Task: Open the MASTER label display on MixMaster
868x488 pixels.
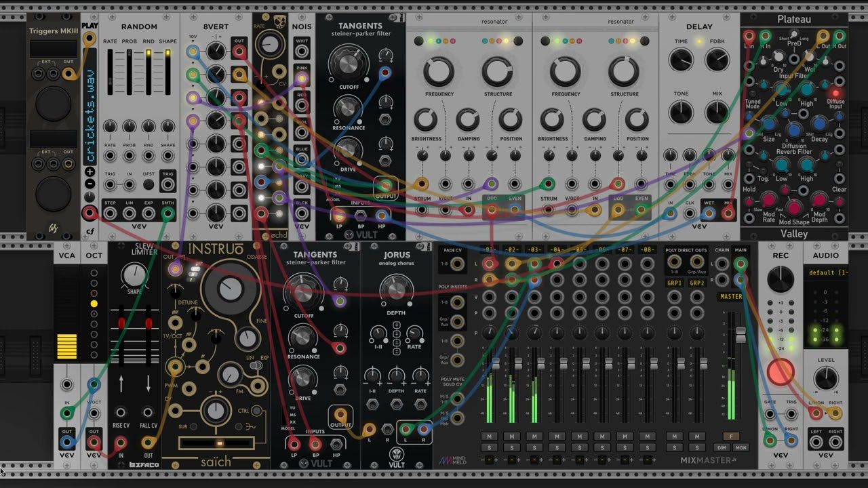Action: point(731,297)
